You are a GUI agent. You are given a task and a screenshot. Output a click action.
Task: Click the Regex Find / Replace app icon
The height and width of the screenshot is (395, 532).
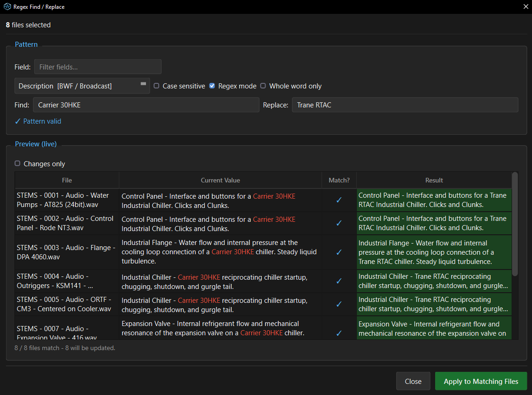[x=7, y=7]
